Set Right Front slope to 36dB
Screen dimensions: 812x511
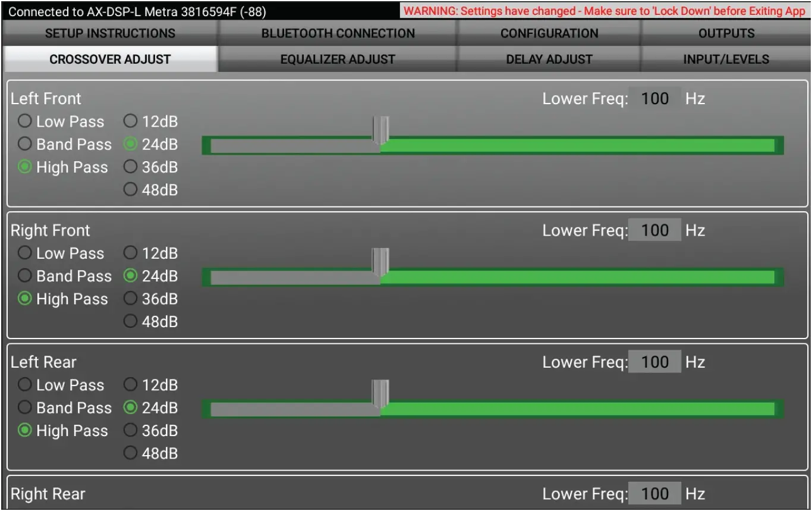coord(130,299)
